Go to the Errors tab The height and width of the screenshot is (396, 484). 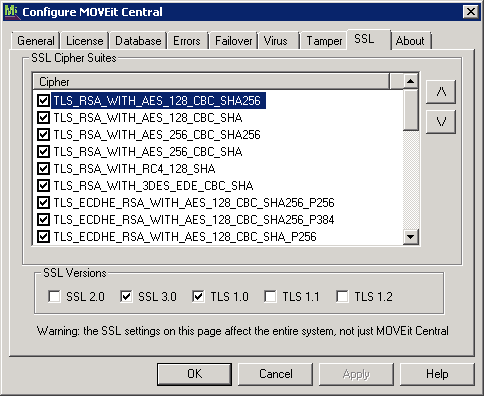point(187,41)
